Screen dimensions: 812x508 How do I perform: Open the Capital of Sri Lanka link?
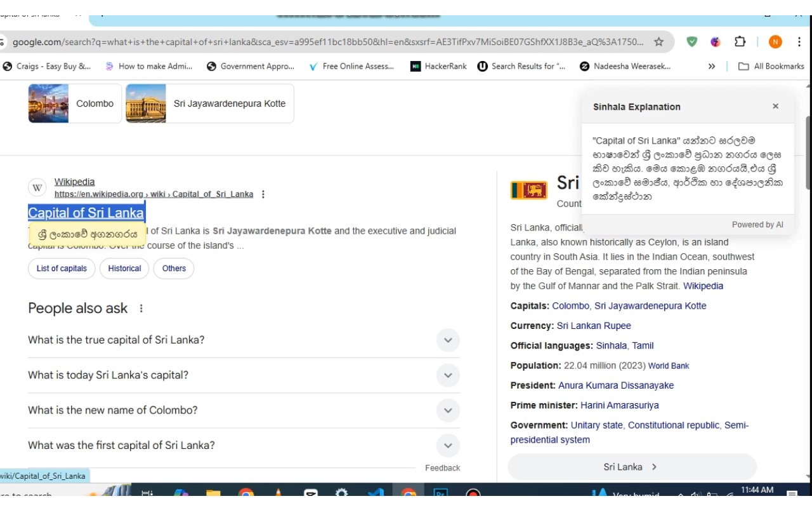click(x=86, y=213)
